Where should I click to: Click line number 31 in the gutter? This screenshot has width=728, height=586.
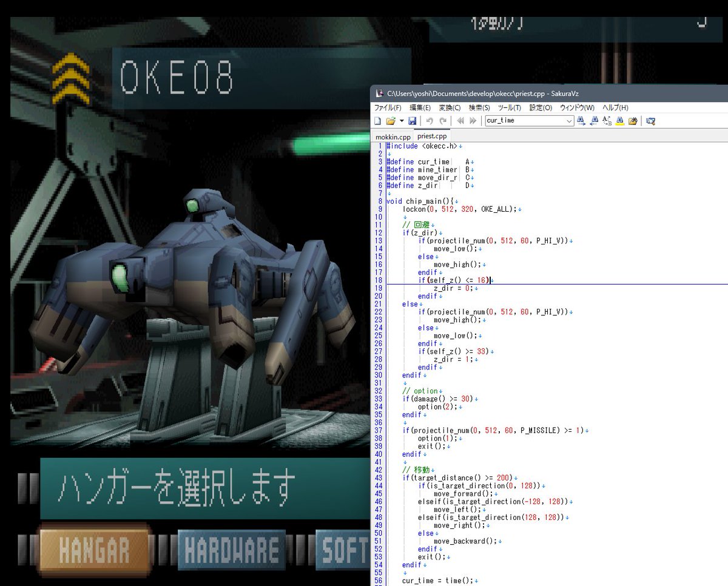pos(379,383)
